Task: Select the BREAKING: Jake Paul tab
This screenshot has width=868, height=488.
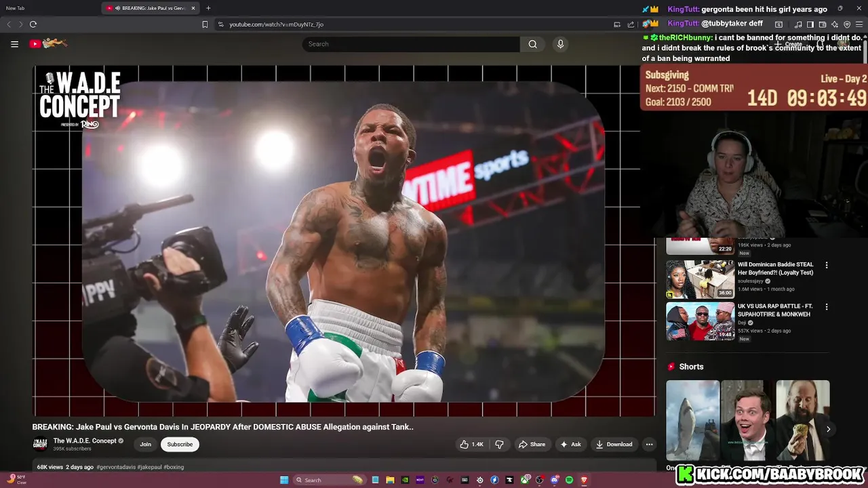Action: tap(149, 8)
